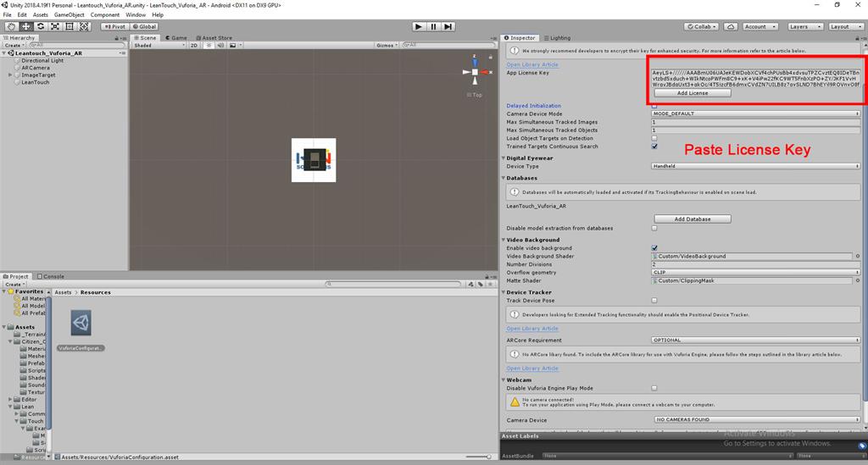The image size is (868, 465).
Task: Open the Component menu
Action: tap(104, 15)
